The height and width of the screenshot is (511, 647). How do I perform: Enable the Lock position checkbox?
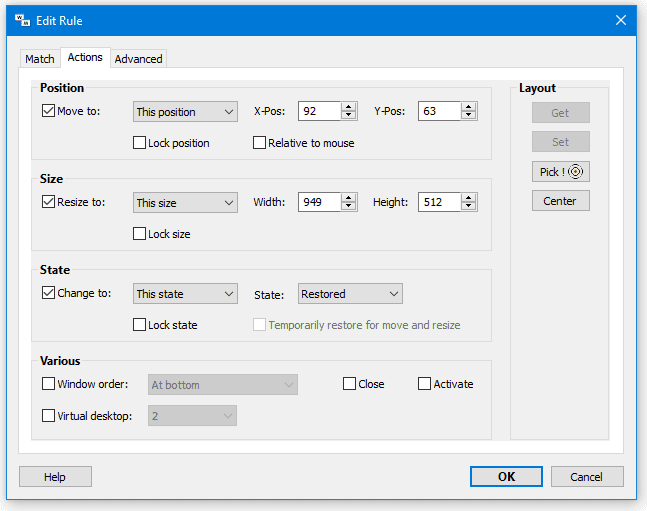tap(140, 143)
